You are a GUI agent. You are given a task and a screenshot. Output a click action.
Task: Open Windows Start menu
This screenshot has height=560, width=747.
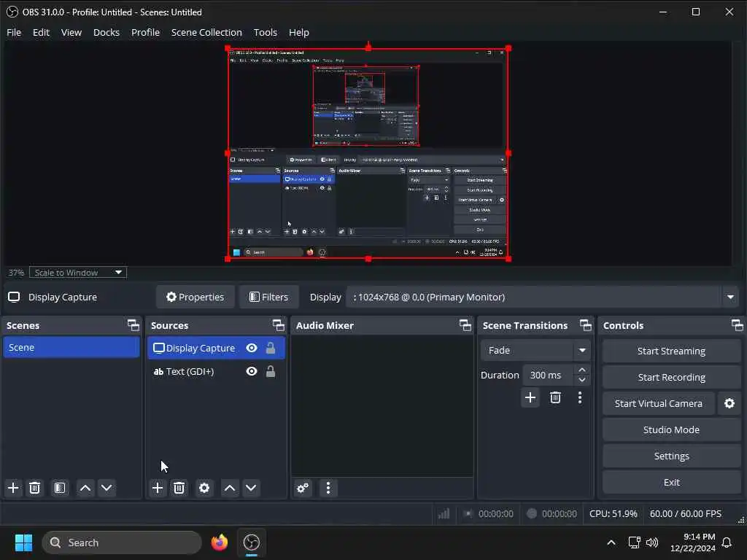tap(23, 542)
